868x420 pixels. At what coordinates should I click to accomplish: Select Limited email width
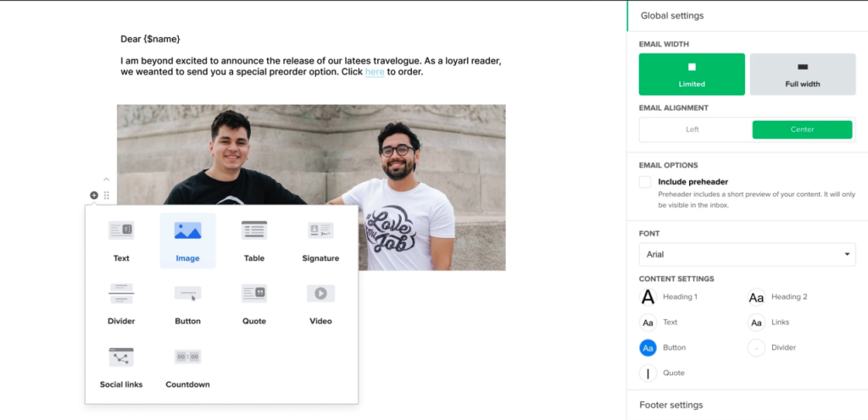(x=692, y=74)
